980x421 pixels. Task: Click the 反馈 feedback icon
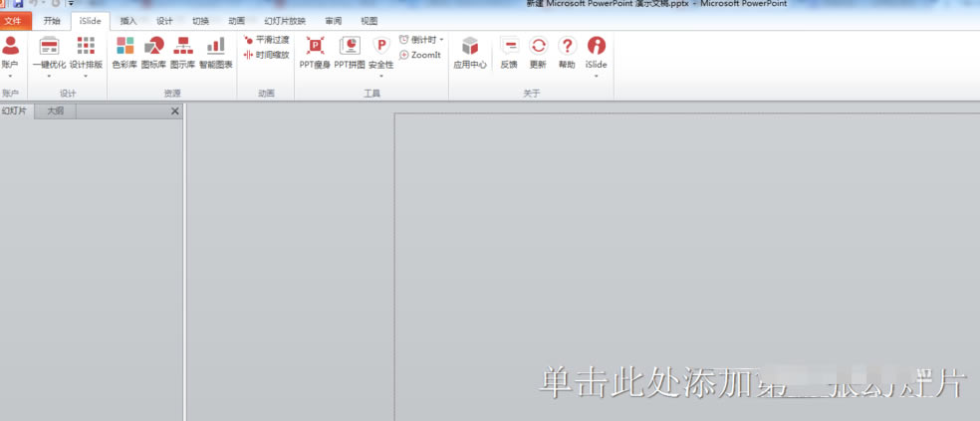click(509, 52)
